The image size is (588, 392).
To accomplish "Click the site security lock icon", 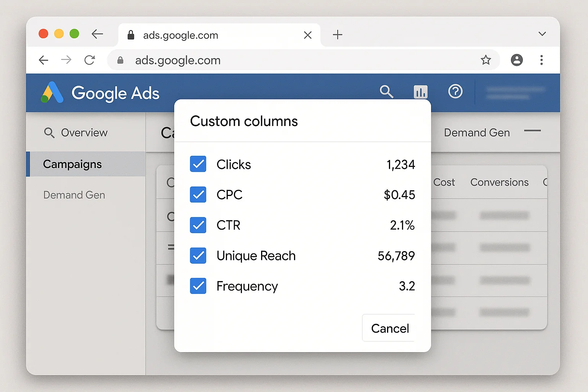I will (120, 60).
